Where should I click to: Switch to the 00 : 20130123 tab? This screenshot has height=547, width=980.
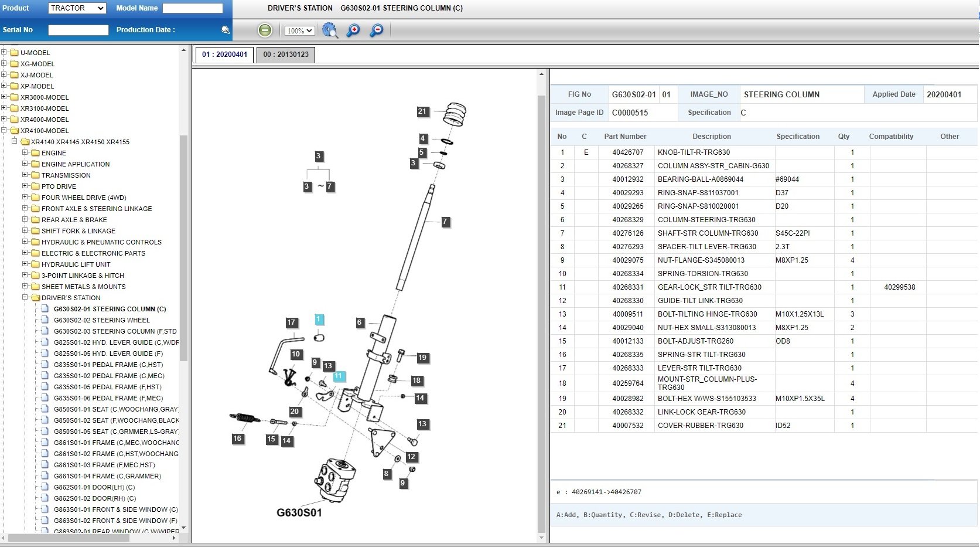[286, 55]
